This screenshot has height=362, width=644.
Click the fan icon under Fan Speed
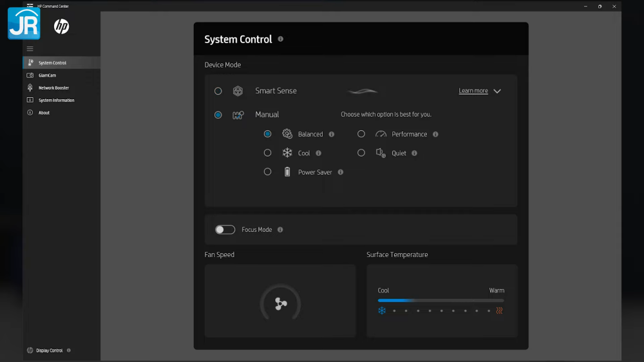click(x=280, y=304)
